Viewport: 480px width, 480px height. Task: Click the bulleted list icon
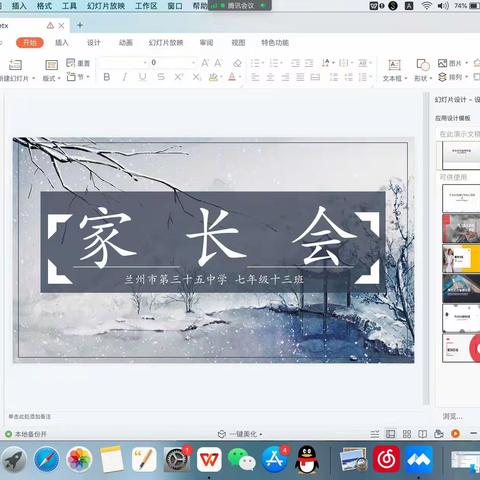(x=255, y=63)
